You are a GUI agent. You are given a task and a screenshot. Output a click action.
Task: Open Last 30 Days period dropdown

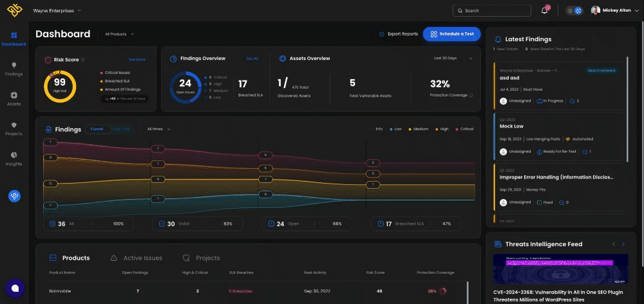click(453, 59)
